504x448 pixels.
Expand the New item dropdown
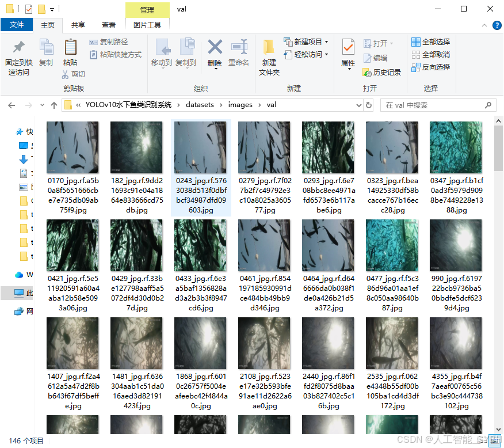(327, 42)
